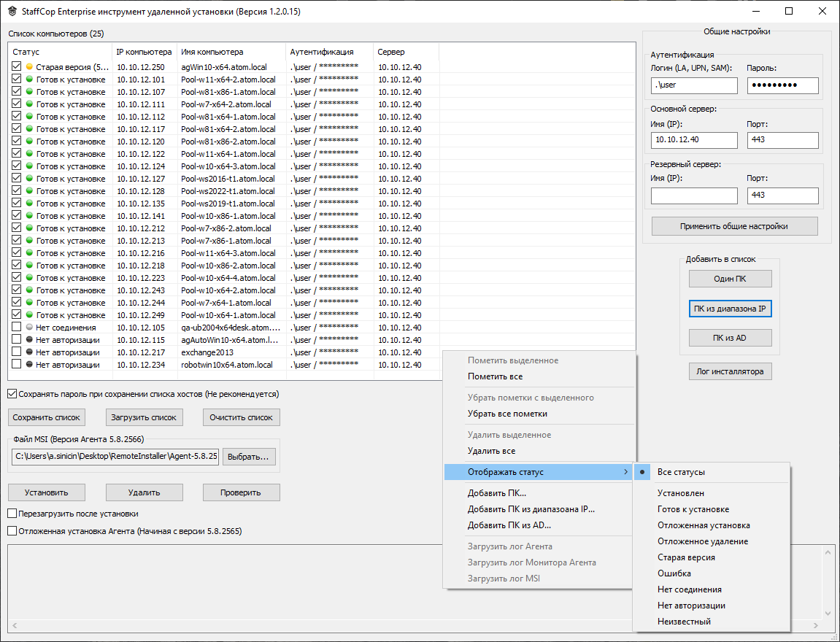This screenshot has height=642, width=840.
Task: Click the StaffCop application icon in title bar
Action: tap(14, 11)
